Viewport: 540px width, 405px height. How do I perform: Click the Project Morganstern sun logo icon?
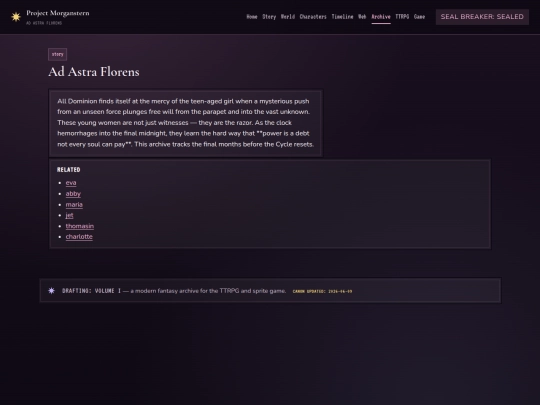[x=16, y=17]
